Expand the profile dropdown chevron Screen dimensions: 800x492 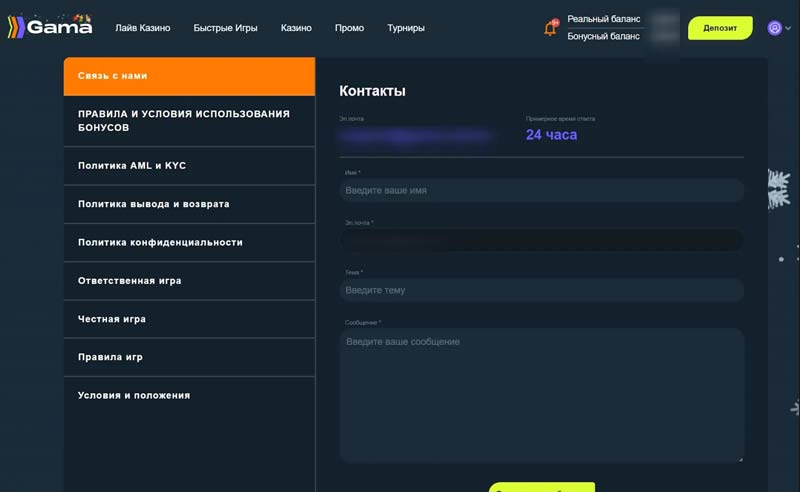coord(788,29)
